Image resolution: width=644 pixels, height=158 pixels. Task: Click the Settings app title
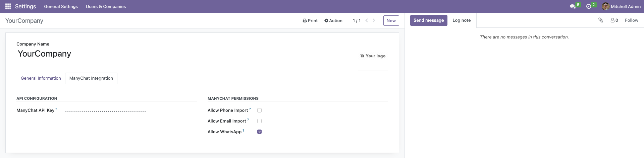(x=25, y=6)
